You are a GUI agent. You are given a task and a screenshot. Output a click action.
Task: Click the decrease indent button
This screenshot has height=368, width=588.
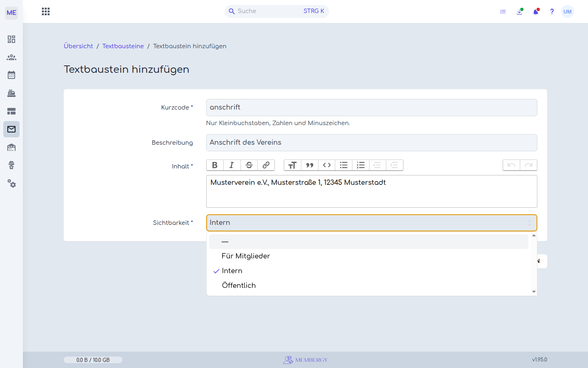coord(378,165)
